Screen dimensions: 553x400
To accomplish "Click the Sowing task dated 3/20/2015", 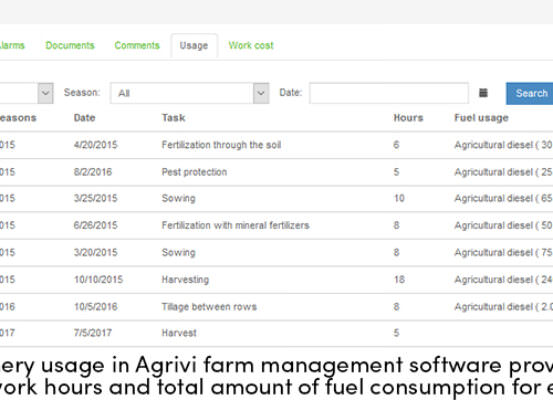I will tap(178, 253).
